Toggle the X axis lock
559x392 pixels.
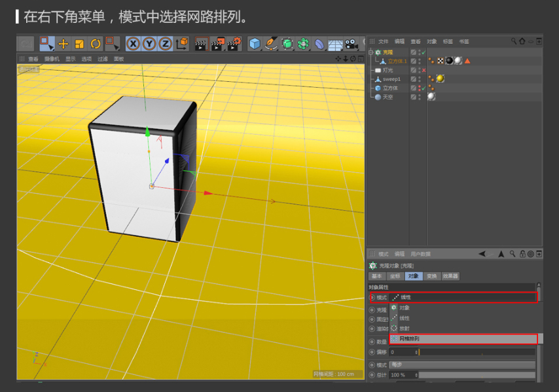tap(134, 44)
